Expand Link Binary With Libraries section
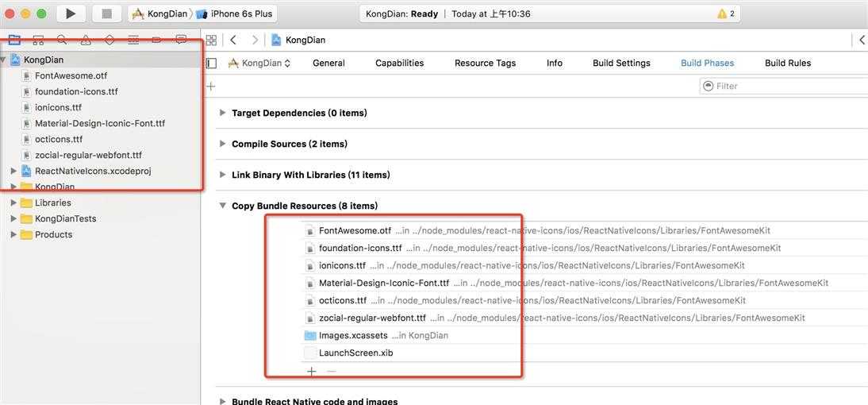Viewport: 868px width, 405px height. (x=222, y=175)
